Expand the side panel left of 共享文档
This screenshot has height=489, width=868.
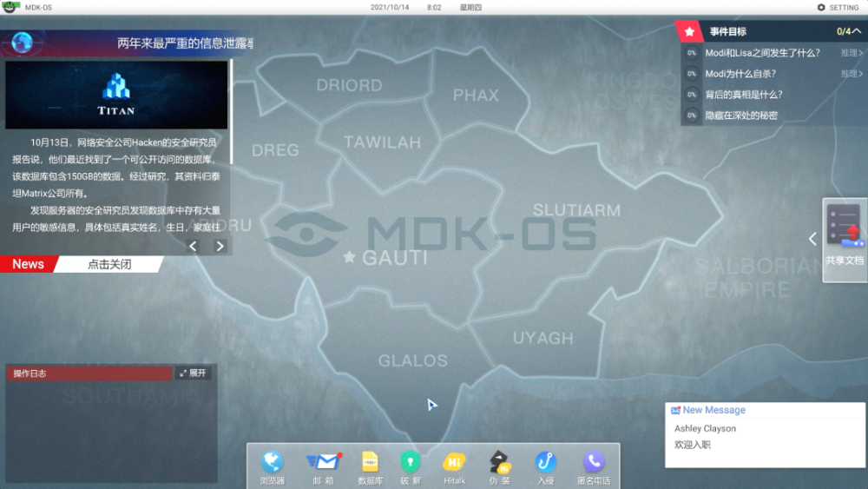coord(813,239)
